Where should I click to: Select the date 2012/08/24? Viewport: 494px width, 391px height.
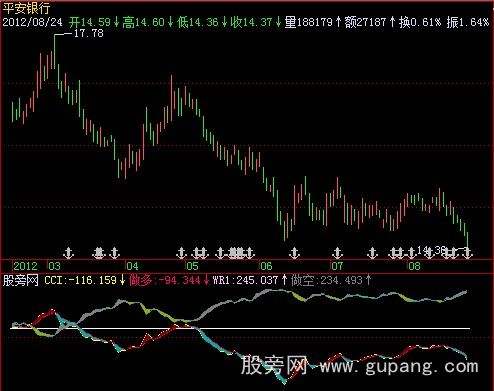click(x=32, y=22)
